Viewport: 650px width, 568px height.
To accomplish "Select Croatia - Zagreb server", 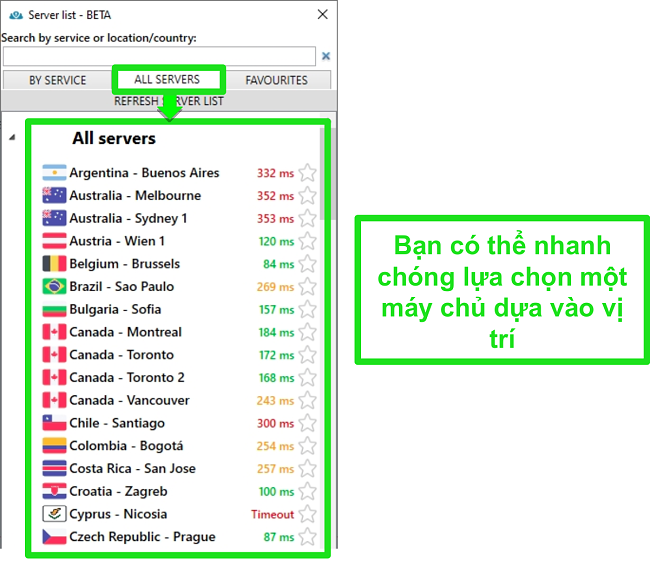I will pyautogui.click(x=119, y=492).
